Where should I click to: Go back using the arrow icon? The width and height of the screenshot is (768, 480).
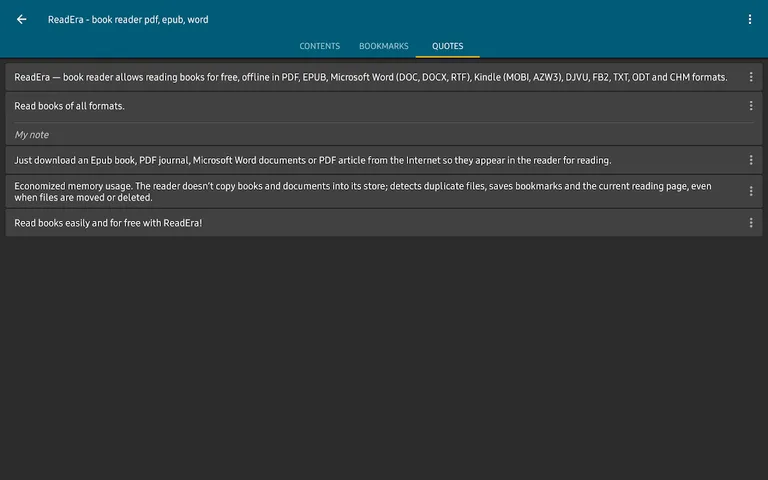pyautogui.click(x=22, y=19)
